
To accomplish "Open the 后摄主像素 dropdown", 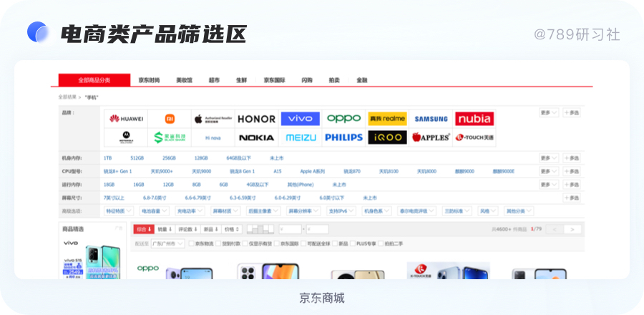I will [x=263, y=211].
